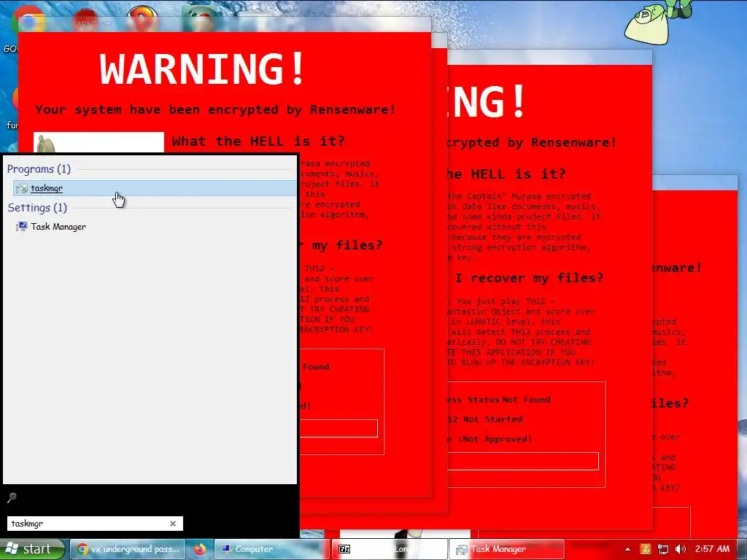Click the orange system tray icon
This screenshot has width=747, height=560.
tap(646, 549)
